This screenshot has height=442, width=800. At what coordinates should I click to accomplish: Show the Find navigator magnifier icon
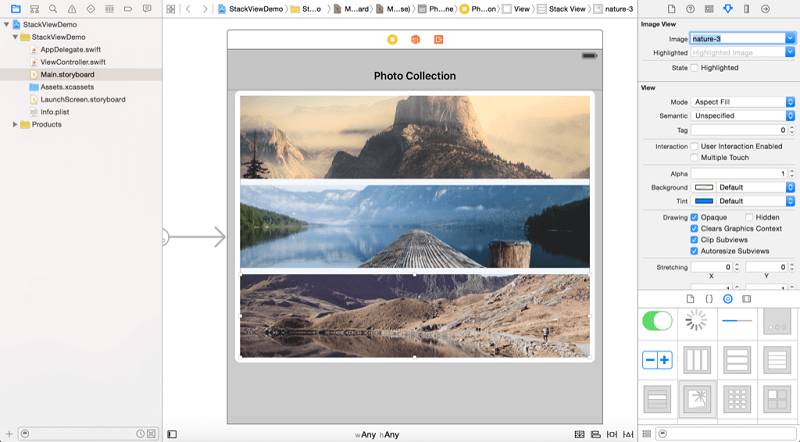click(x=53, y=9)
